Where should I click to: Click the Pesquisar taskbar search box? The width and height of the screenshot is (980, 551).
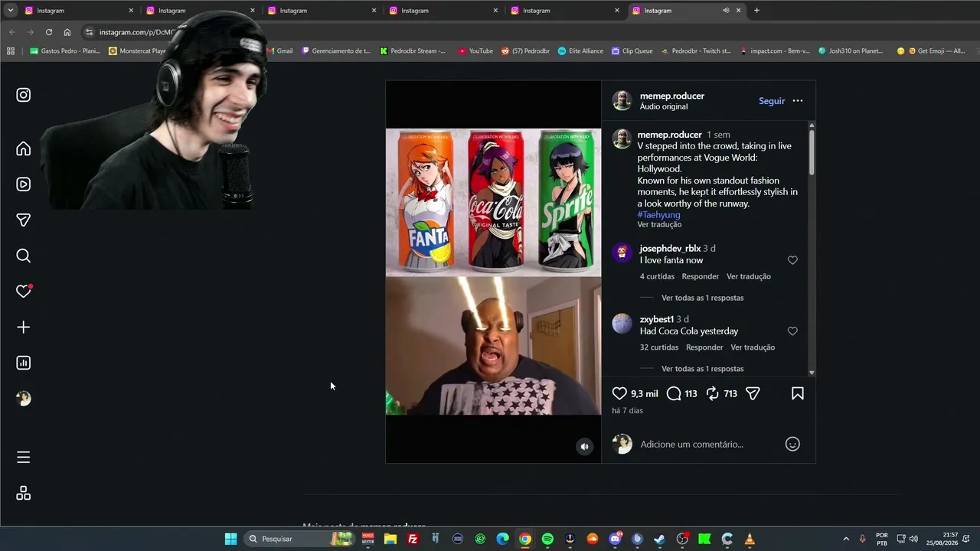click(x=299, y=539)
